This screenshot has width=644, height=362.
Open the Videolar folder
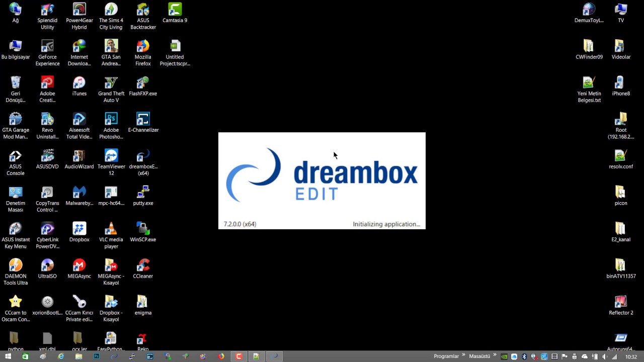point(621,50)
